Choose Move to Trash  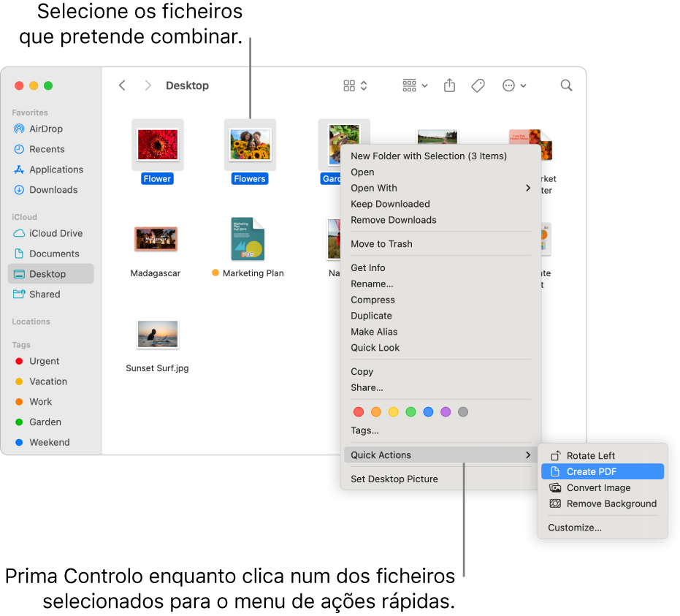(x=440, y=244)
